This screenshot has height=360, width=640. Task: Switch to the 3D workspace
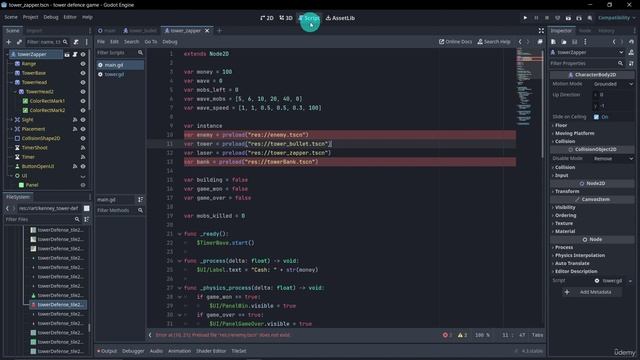point(286,18)
